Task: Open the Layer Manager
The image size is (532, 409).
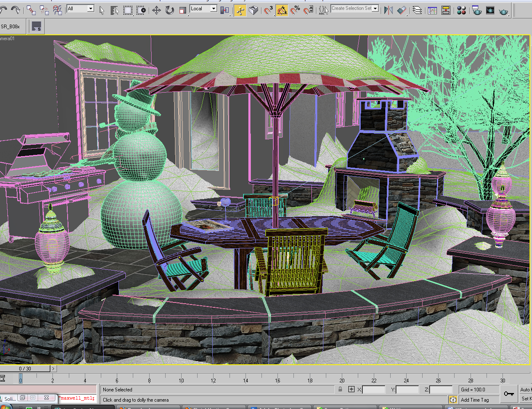Action: [417, 10]
